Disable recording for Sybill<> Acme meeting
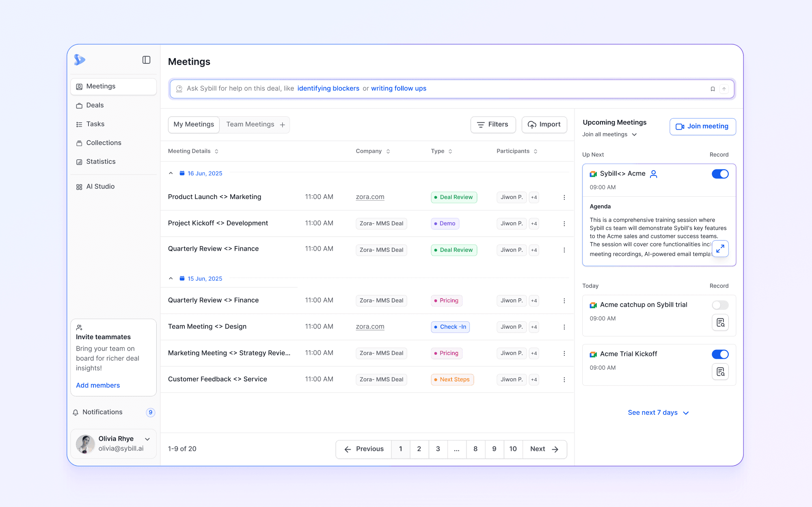 [720, 174]
